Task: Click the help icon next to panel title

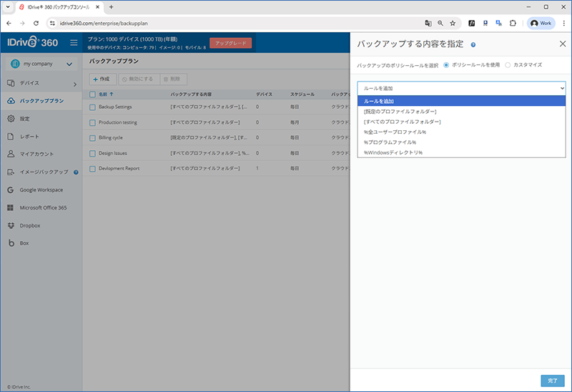Action: click(x=473, y=44)
